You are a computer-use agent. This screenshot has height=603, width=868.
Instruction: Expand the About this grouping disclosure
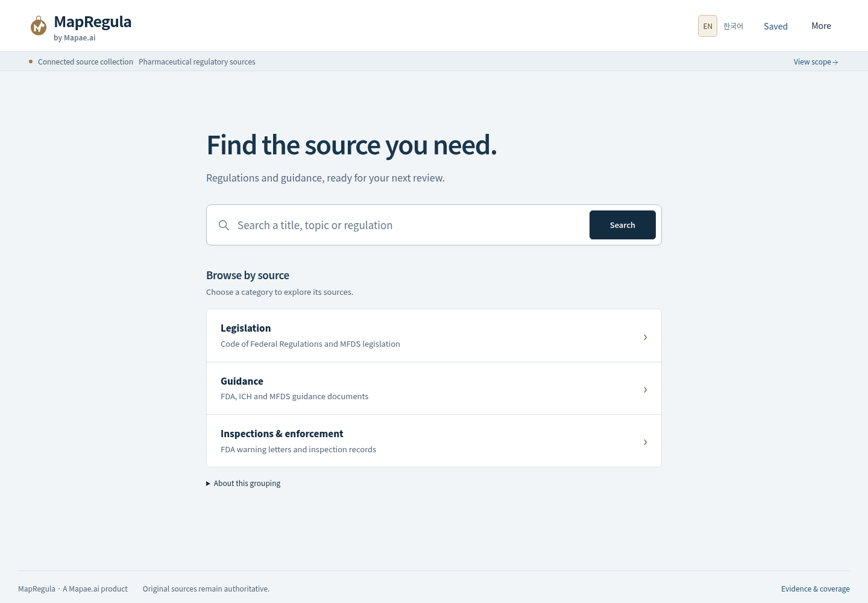pos(244,484)
